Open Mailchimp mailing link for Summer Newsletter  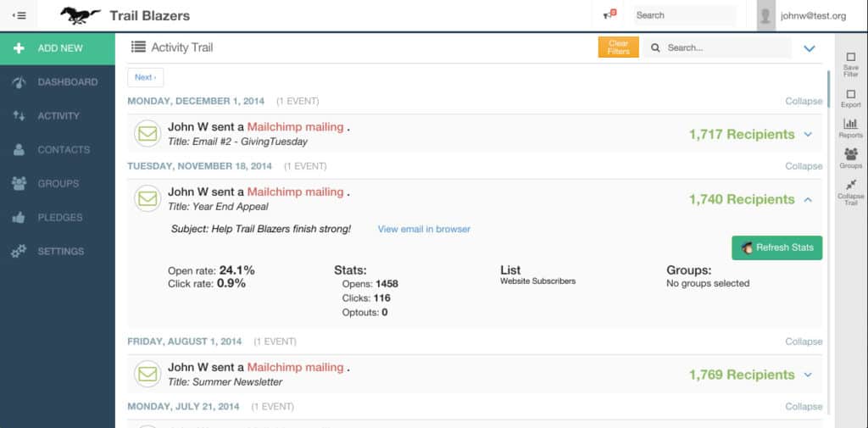pos(295,367)
